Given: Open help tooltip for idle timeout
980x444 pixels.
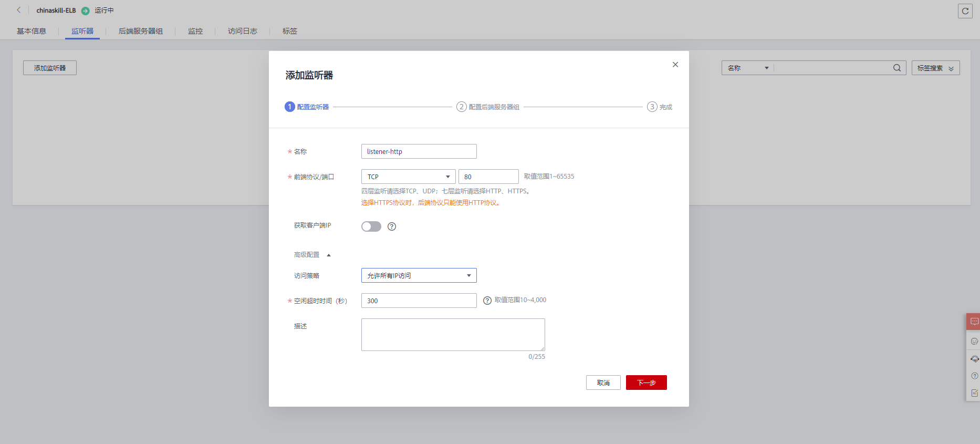Looking at the screenshot, I should pyautogui.click(x=487, y=301).
